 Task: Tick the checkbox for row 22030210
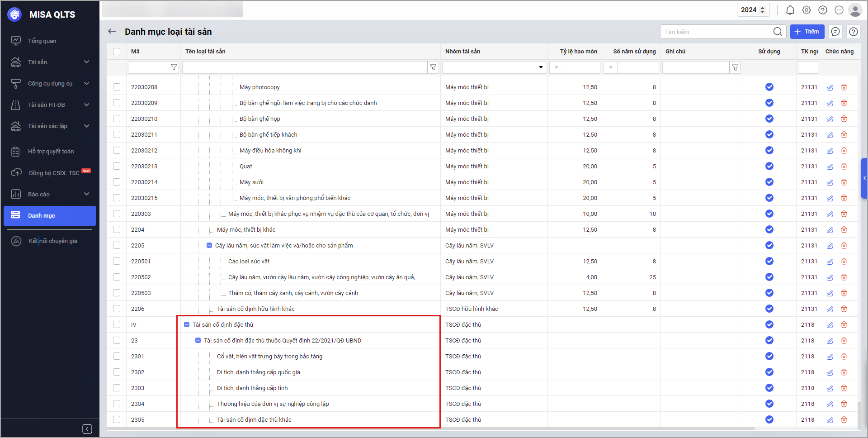tap(117, 119)
